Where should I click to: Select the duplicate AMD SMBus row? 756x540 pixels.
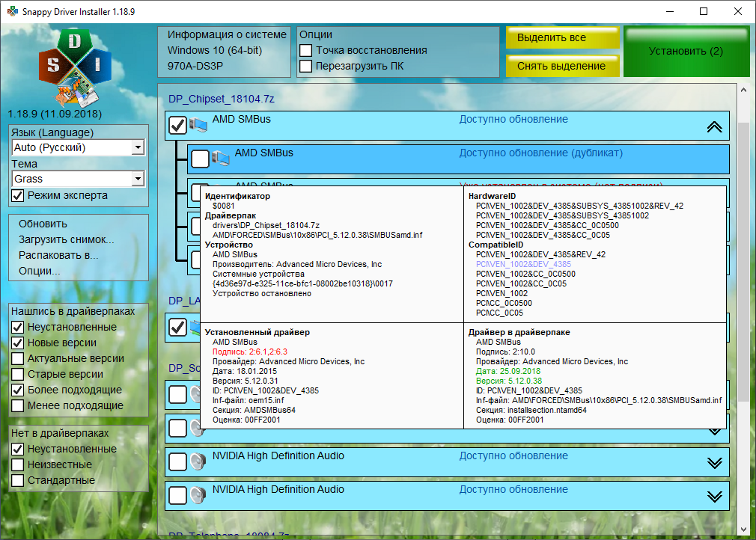coord(458,159)
